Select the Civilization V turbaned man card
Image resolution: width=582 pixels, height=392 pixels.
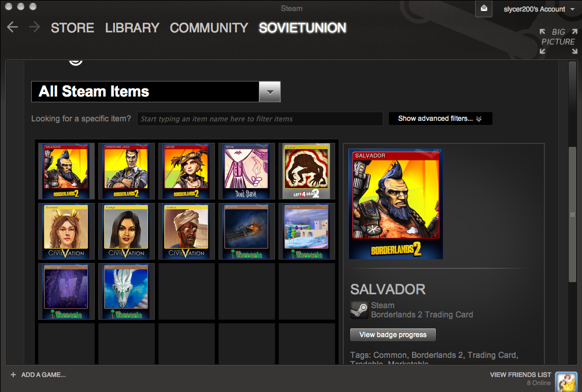point(186,231)
